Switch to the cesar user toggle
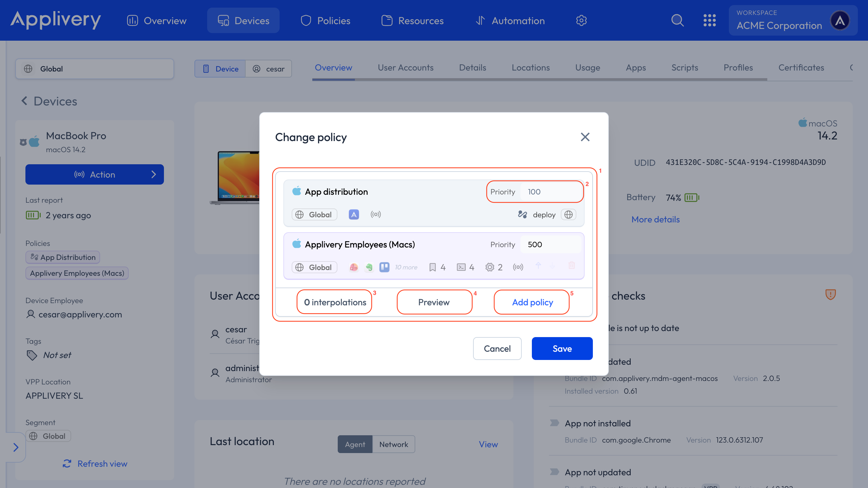This screenshot has width=868, height=488. [268, 69]
